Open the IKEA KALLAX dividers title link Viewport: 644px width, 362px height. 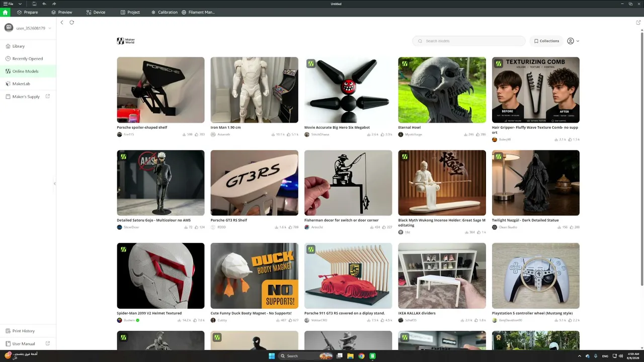pos(417,313)
